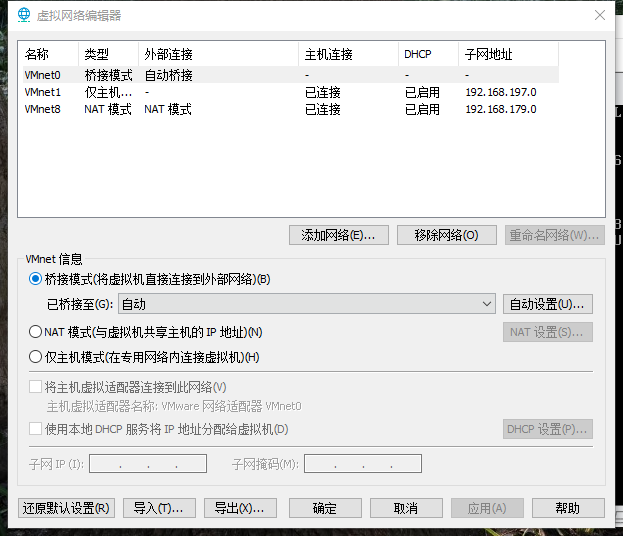Click 已连接 host cell for VMnet8

pos(323,109)
